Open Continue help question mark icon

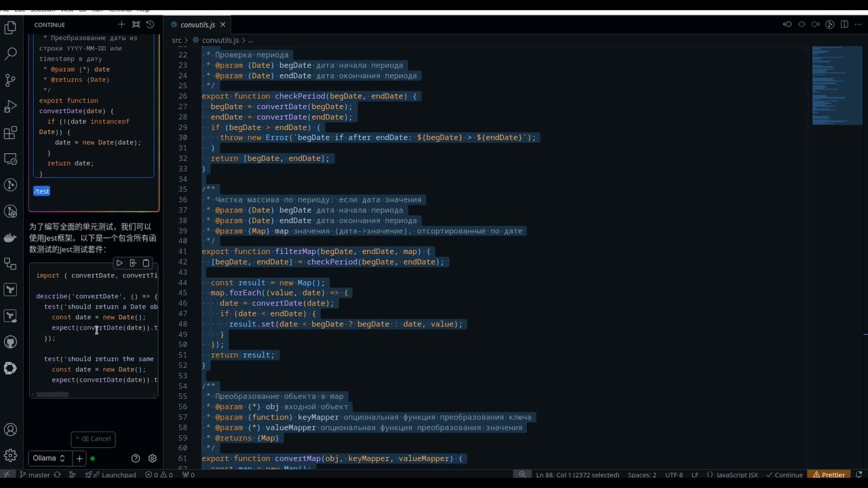pyautogui.click(x=136, y=459)
